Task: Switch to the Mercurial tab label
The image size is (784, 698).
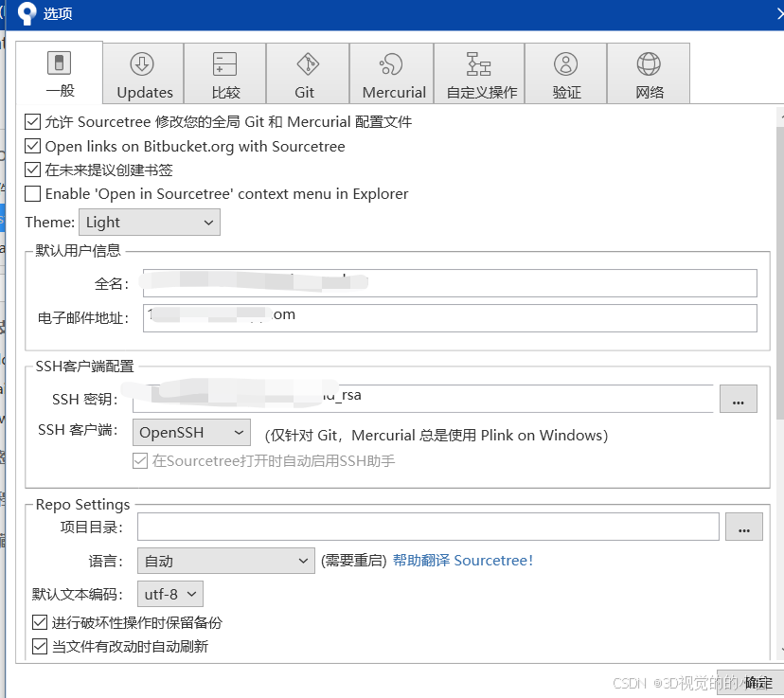Action: tap(394, 93)
